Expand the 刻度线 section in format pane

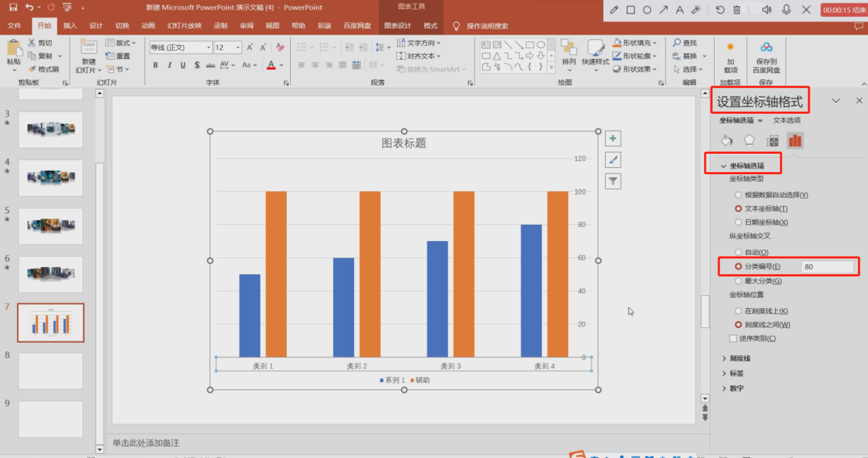click(739, 358)
